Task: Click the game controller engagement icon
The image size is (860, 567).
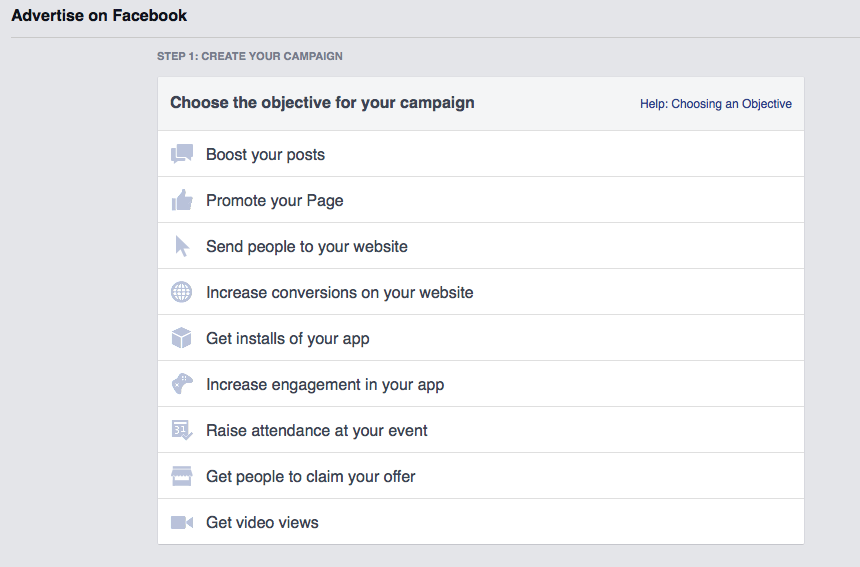Action: click(182, 384)
